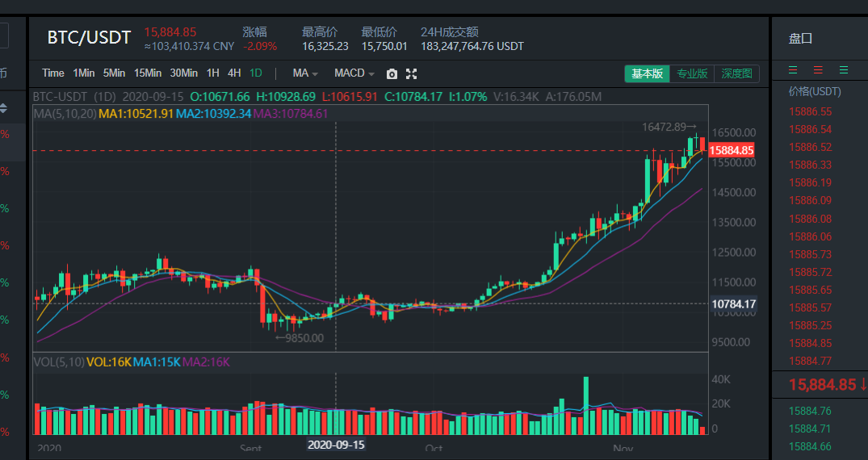Select ask price 15885.57
The image size is (868, 460).
pos(811,307)
